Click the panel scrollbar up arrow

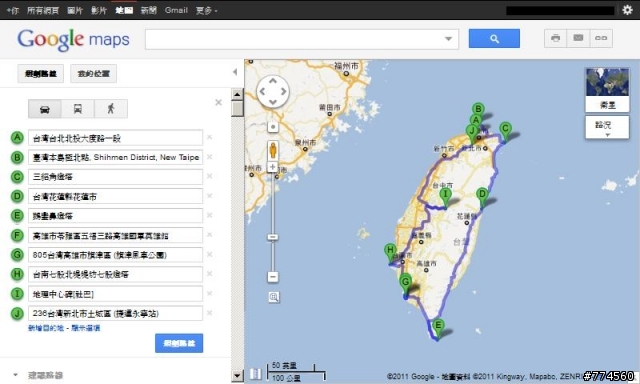pos(237,95)
